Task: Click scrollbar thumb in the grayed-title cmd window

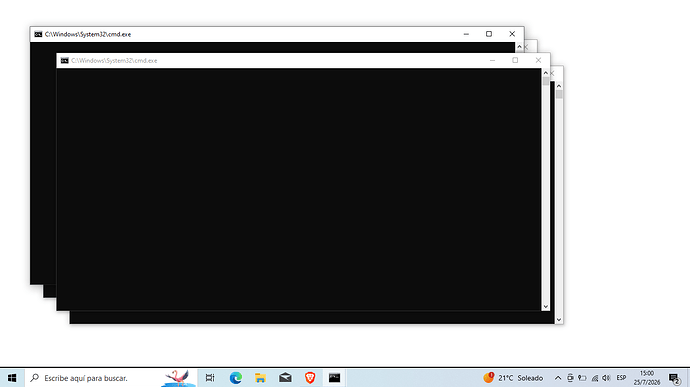Action: coord(546,81)
